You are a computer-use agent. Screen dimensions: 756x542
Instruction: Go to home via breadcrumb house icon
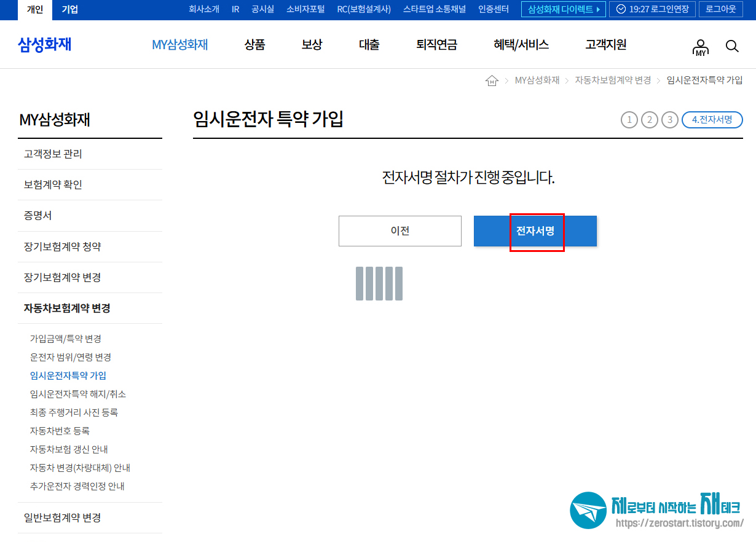tap(492, 81)
